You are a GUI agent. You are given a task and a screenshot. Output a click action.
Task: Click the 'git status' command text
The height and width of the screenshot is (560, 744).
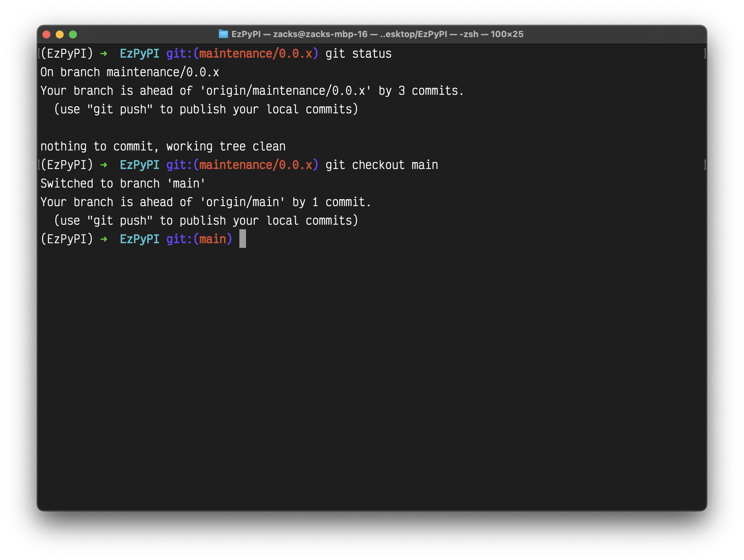tap(358, 54)
